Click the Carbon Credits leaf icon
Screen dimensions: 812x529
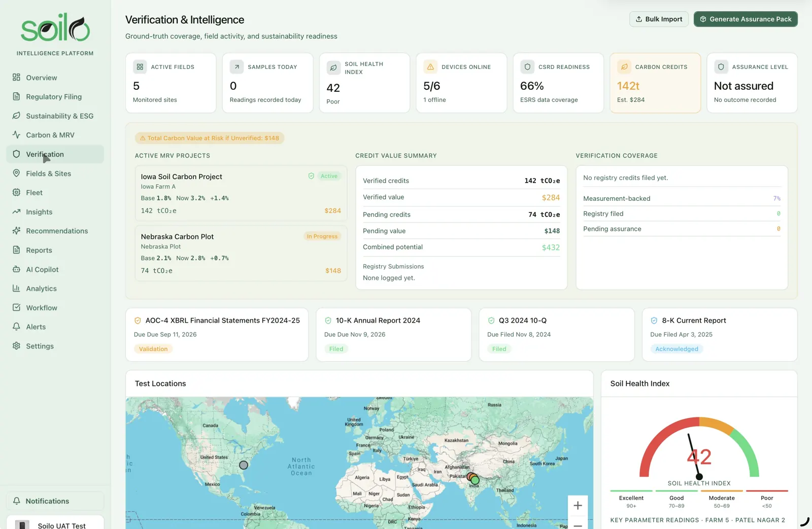point(624,67)
